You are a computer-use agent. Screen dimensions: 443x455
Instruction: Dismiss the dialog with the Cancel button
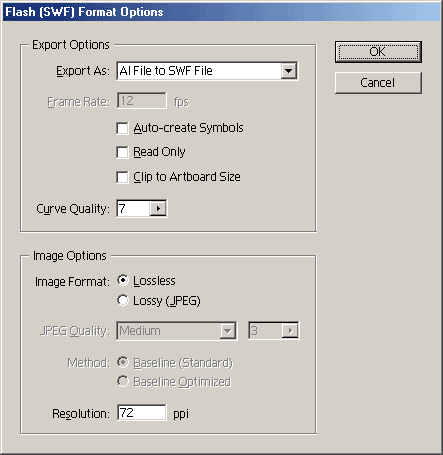378,83
